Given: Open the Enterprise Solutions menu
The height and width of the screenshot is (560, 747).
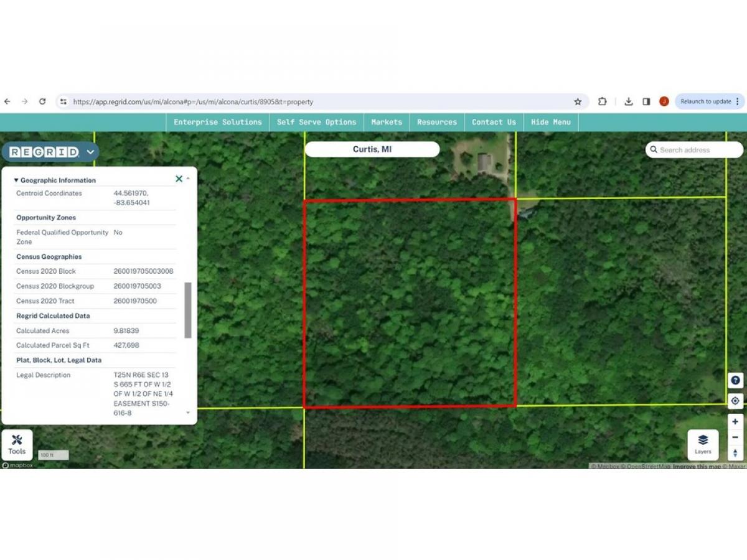Looking at the screenshot, I should (x=218, y=122).
